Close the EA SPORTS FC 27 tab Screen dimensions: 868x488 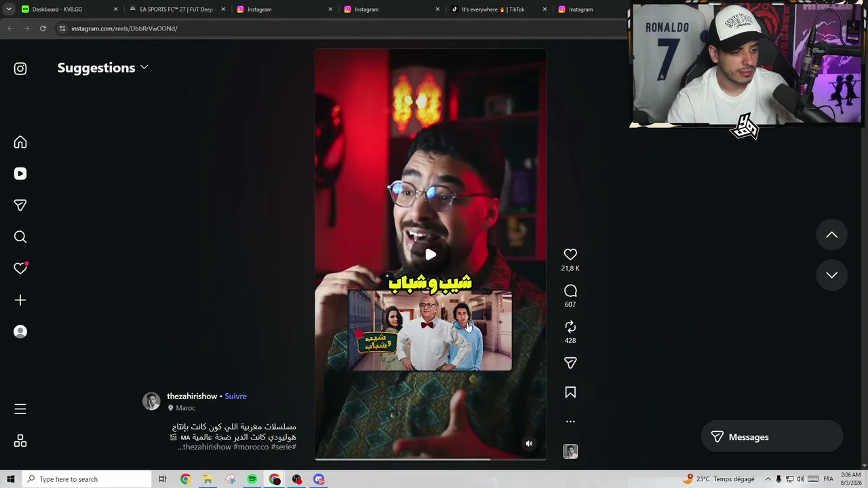point(223,9)
